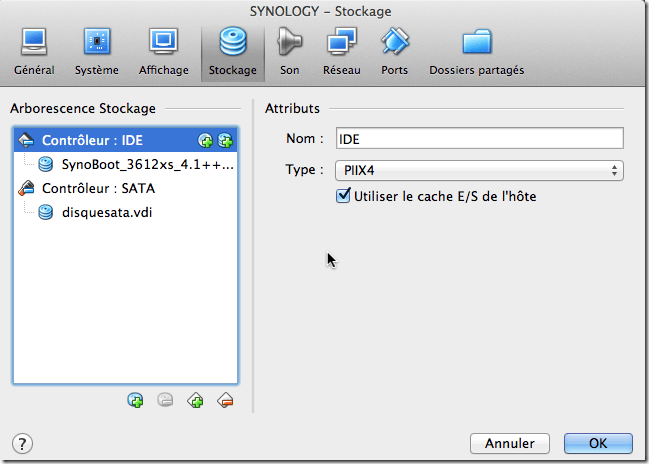Click the Annuler button
649x464 pixels.
(510, 443)
